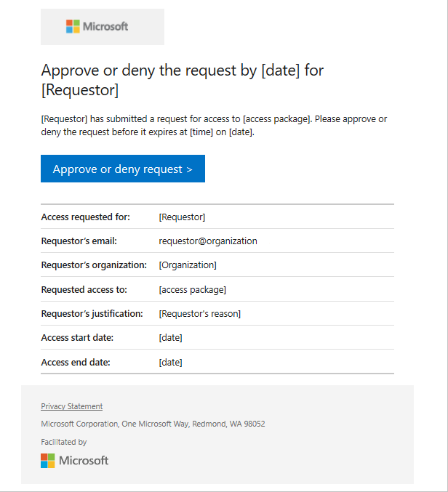
Task: Click the "Requestor's justification:" label
Action: point(92,314)
